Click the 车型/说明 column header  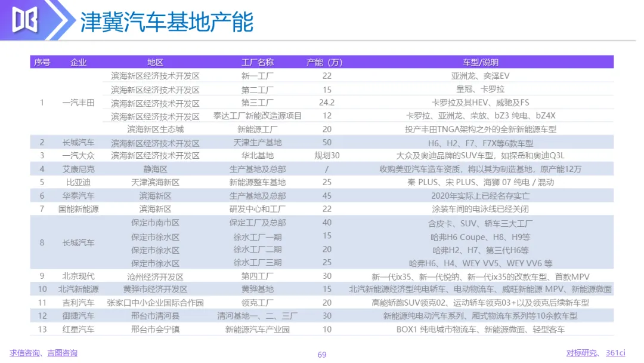tap(481, 63)
